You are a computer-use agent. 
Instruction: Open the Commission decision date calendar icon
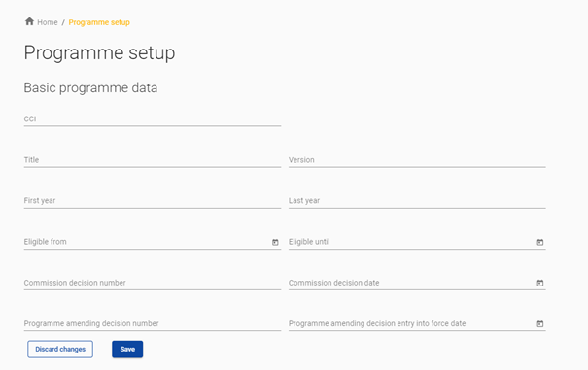click(x=540, y=283)
